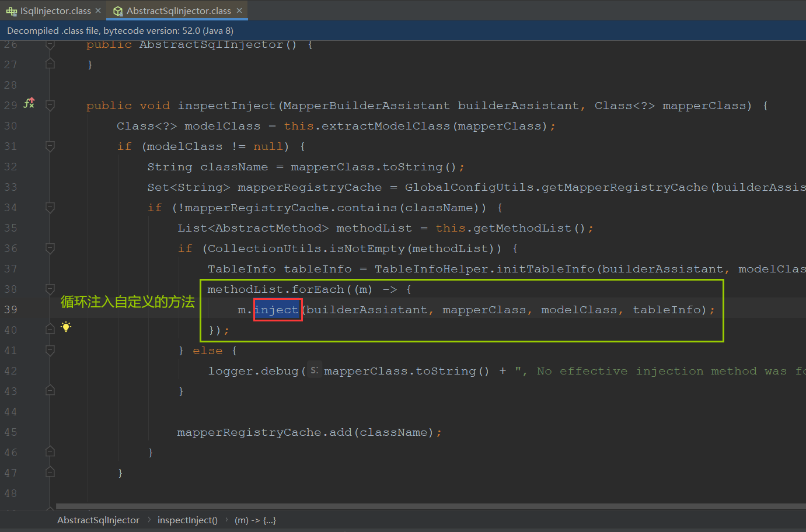Image resolution: width=806 pixels, height=532 pixels.
Task: Open the light bulb quick-fix at line 40
Action: pyautogui.click(x=66, y=327)
